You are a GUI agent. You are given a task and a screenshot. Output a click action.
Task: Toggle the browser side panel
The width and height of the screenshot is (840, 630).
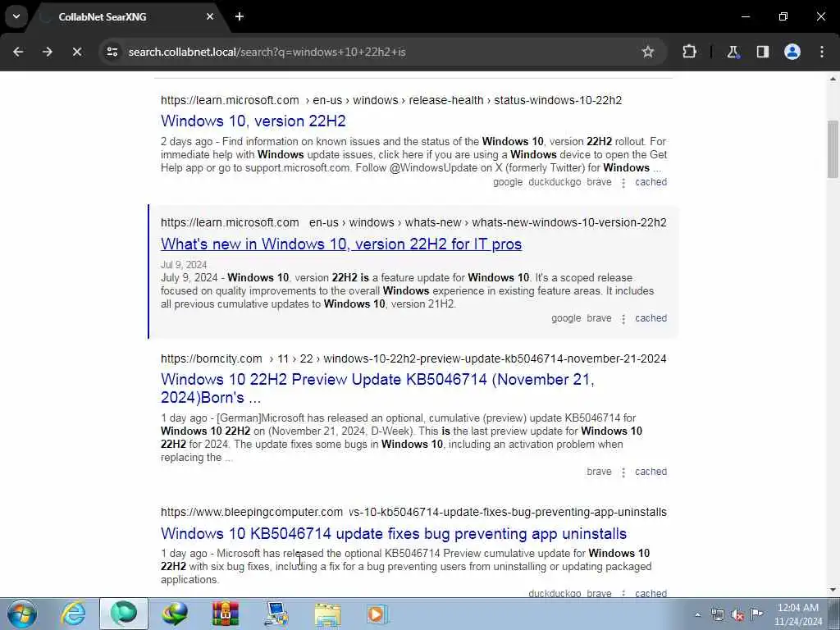coord(763,52)
